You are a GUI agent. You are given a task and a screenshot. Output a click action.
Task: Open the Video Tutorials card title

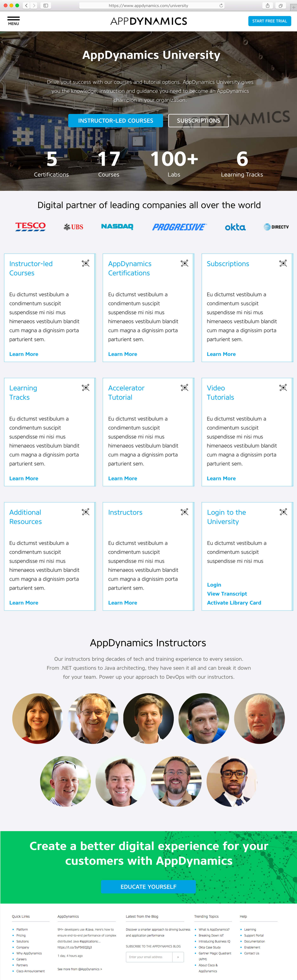tap(220, 393)
